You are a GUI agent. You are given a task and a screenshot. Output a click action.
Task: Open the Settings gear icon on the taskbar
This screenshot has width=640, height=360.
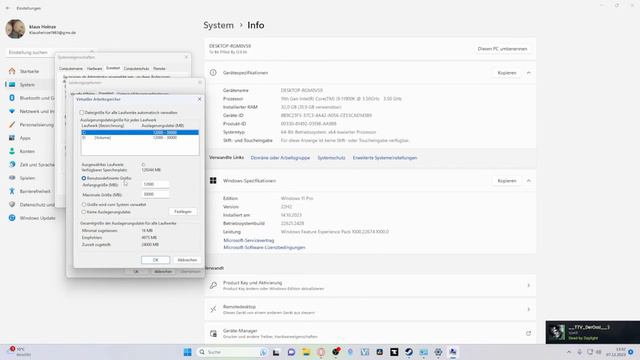pos(438,352)
